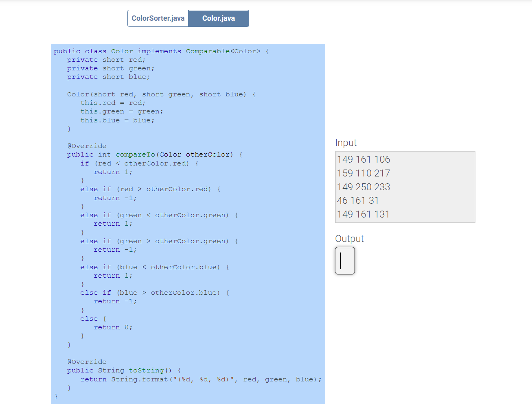Select the input line "149 161 131"
Viewport: 532px width, 407px height.
(363, 214)
